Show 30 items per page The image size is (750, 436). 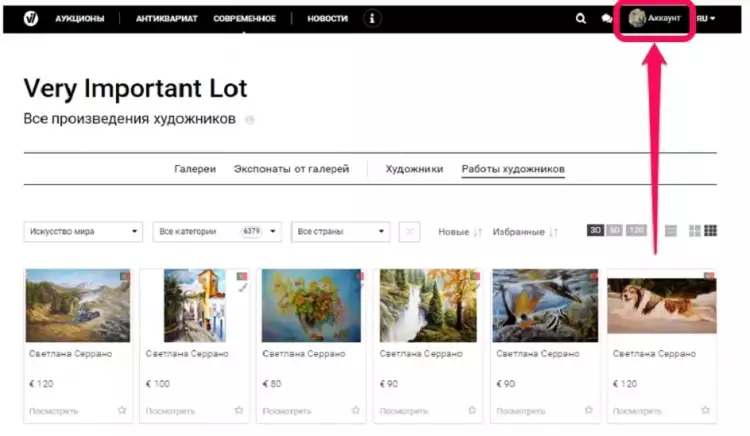(596, 230)
